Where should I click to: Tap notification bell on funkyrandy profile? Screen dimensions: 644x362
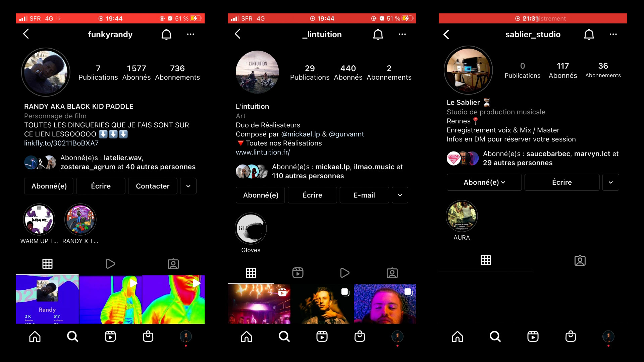(x=166, y=34)
